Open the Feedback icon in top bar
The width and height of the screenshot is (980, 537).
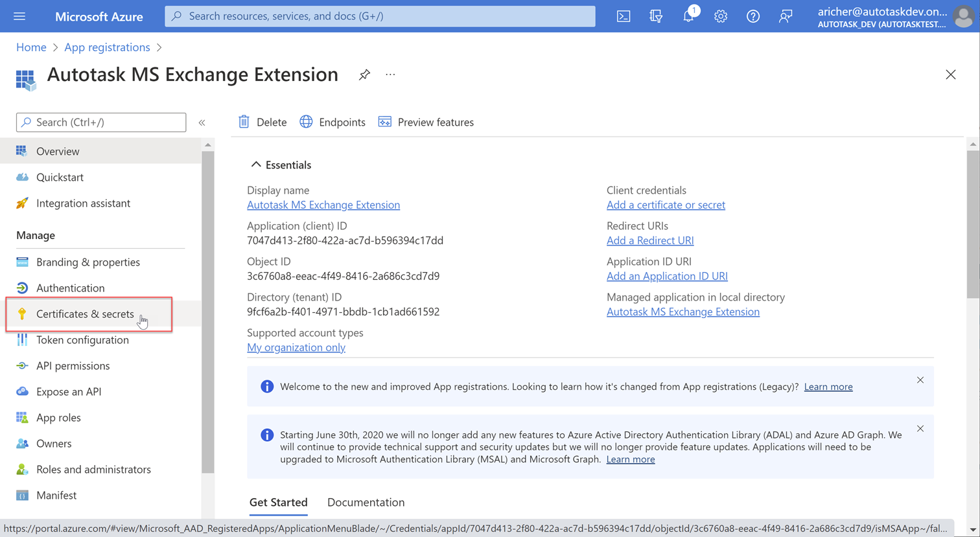pyautogui.click(x=786, y=16)
